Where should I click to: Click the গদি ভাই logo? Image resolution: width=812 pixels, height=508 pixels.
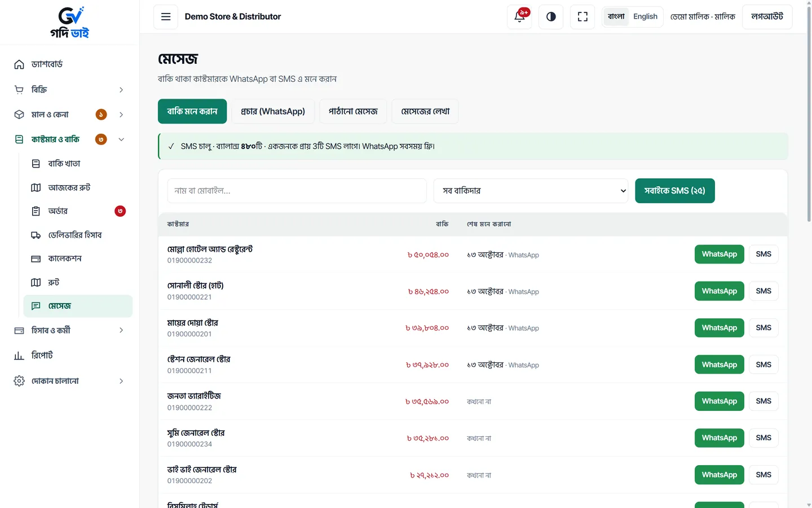70,23
